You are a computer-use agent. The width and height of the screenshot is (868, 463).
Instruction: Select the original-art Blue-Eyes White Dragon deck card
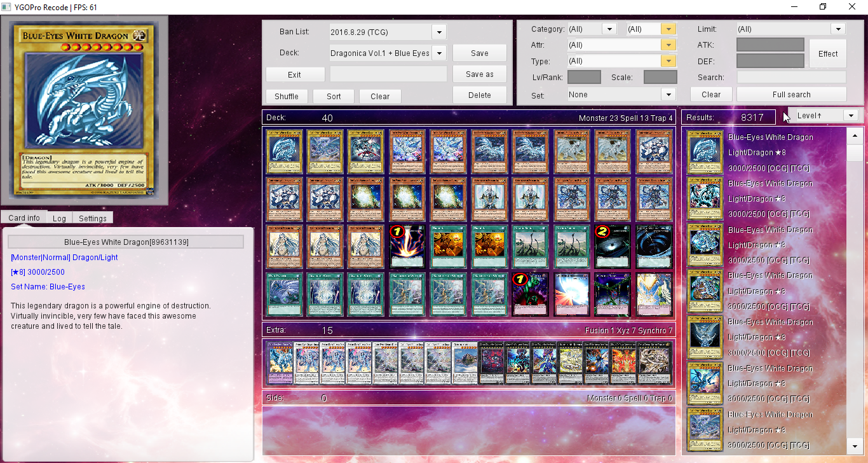(285, 151)
